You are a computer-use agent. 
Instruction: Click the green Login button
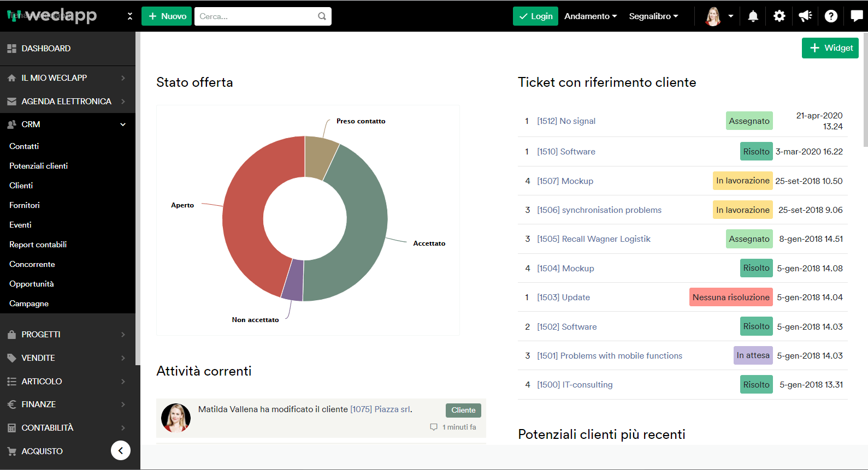pyautogui.click(x=535, y=16)
